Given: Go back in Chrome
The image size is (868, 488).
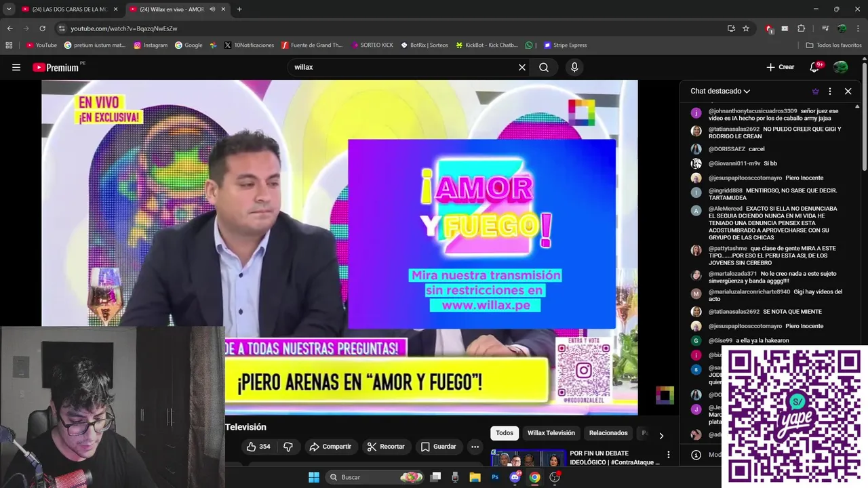Looking at the screenshot, I should click(x=10, y=28).
